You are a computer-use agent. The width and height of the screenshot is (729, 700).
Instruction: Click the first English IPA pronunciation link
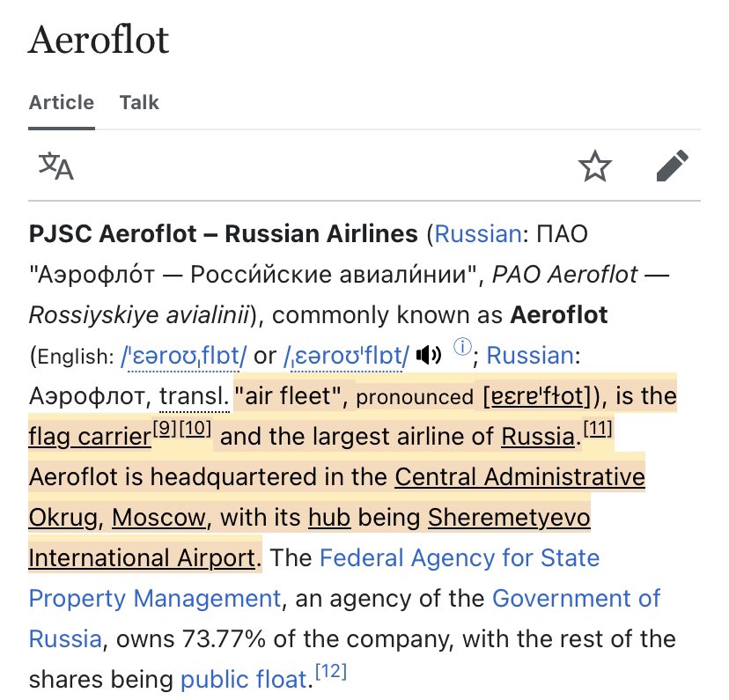click(184, 357)
